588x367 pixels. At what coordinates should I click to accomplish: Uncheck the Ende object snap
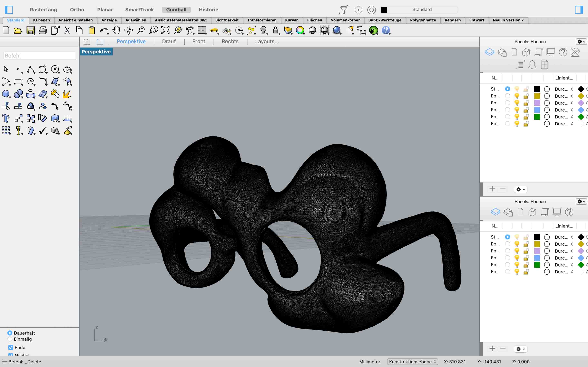(11, 347)
